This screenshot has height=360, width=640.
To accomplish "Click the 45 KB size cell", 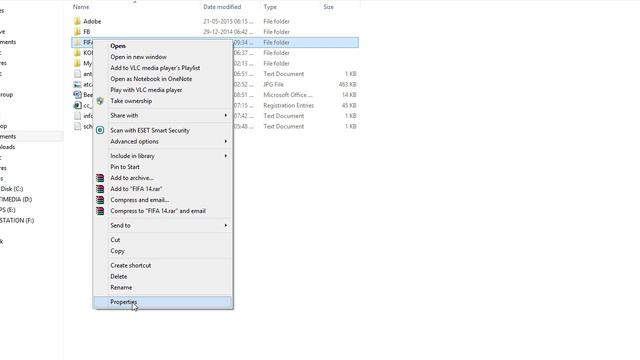I will (349, 105).
